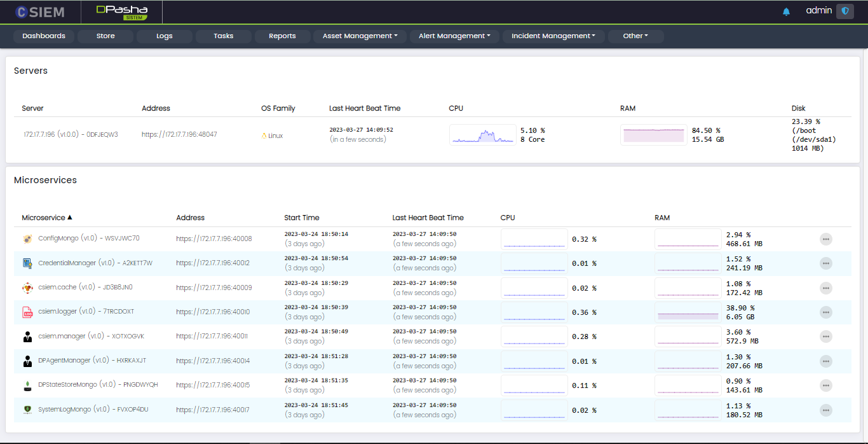Open the Incident Management dropdown
Image resolution: width=868 pixels, height=444 pixels.
click(x=553, y=36)
